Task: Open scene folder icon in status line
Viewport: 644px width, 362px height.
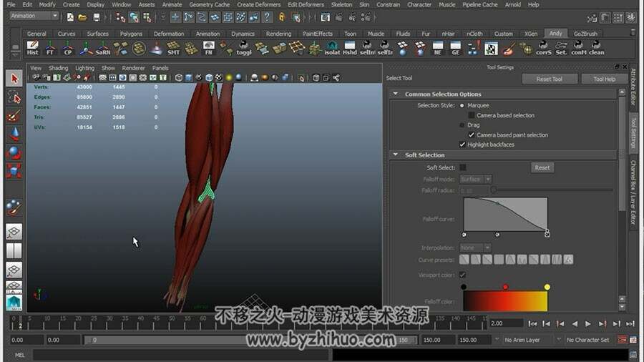Action: (x=82, y=17)
